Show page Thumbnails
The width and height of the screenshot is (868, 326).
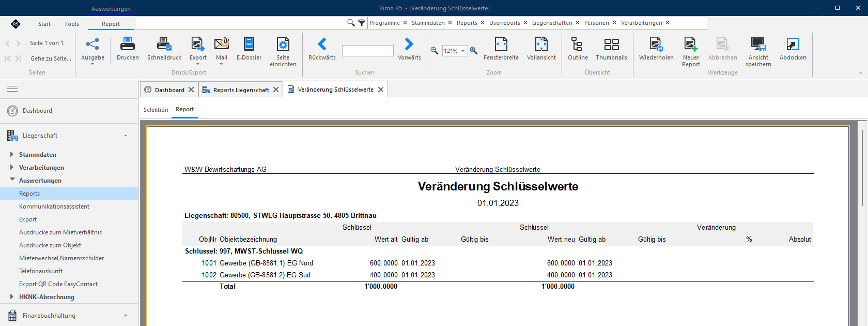coord(612,49)
